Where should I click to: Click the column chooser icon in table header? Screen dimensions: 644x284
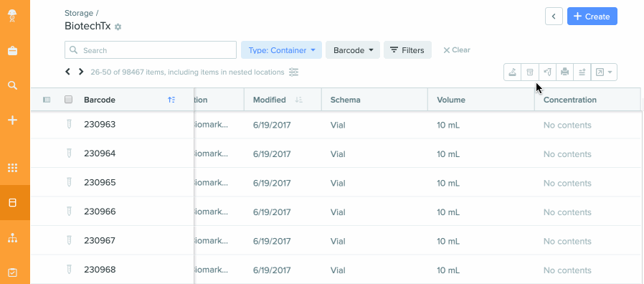click(47, 100)
